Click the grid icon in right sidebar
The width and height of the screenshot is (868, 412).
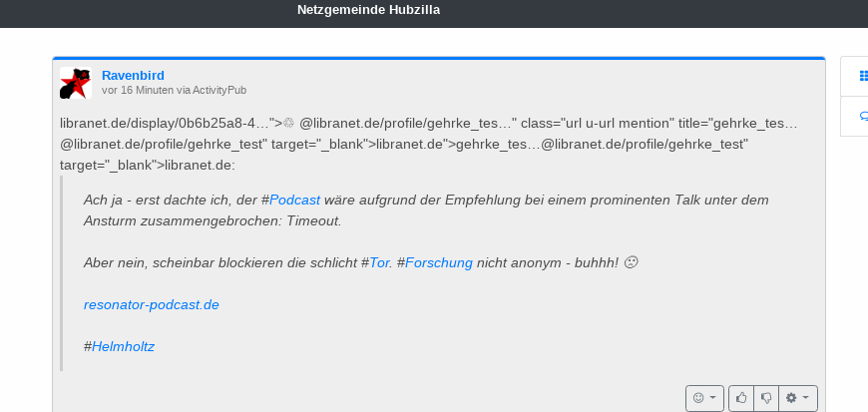tap(863, 76)
